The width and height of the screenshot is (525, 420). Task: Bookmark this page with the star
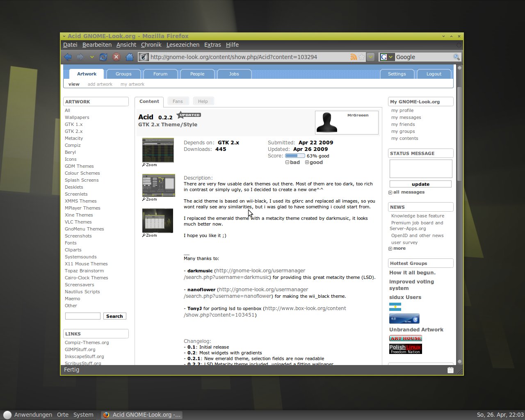coord(361,57)
